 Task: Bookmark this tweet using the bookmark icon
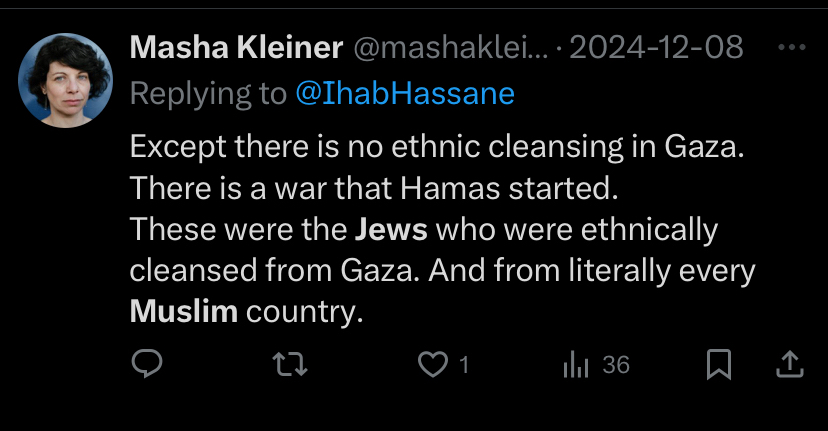(x=719, y=364)
